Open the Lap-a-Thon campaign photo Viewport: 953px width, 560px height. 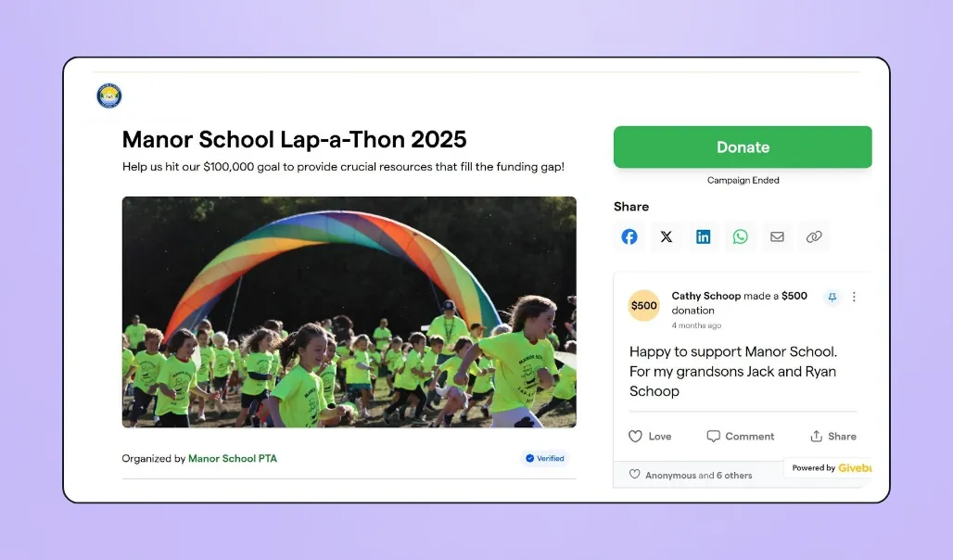click(349, 312)
